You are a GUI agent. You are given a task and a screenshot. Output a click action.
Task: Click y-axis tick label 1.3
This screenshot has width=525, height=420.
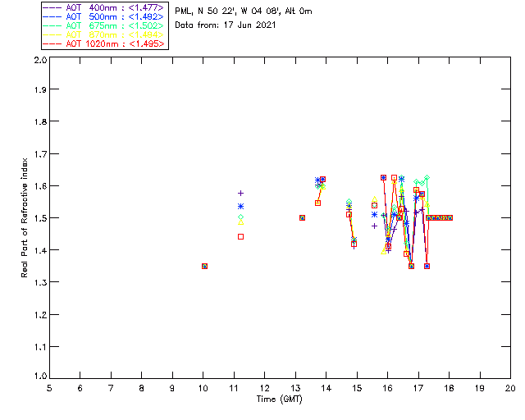[x=40, y=282]
